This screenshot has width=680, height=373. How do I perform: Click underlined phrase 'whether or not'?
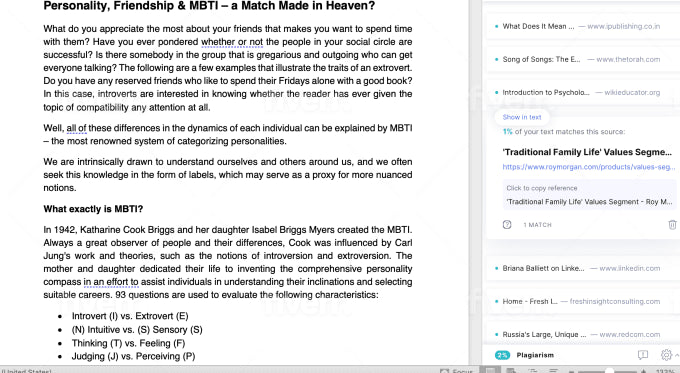pos(232,42)
